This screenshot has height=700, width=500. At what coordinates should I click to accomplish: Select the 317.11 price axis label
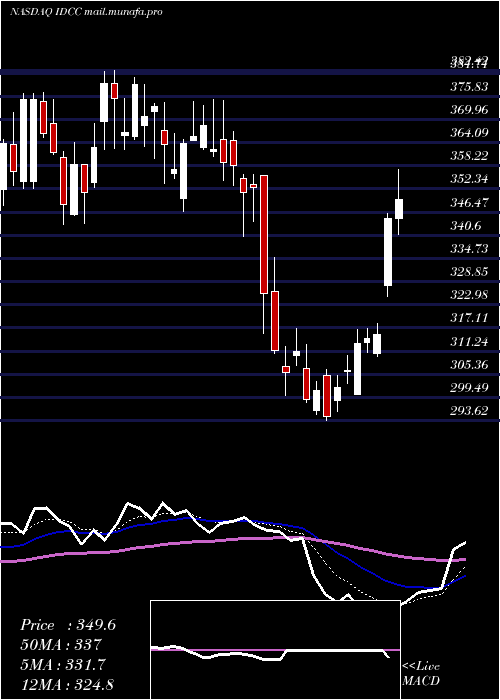pos(469,318)
